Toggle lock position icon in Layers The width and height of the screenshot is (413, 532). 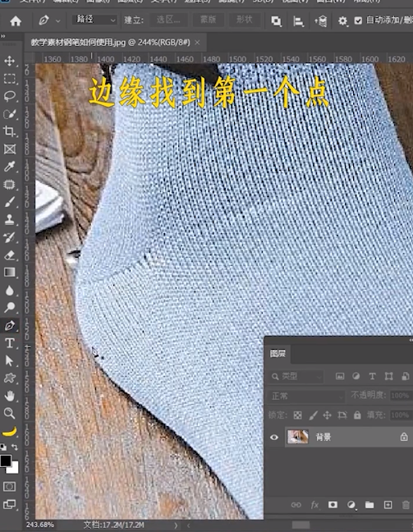pyautogui.click(x=327, y=415)
